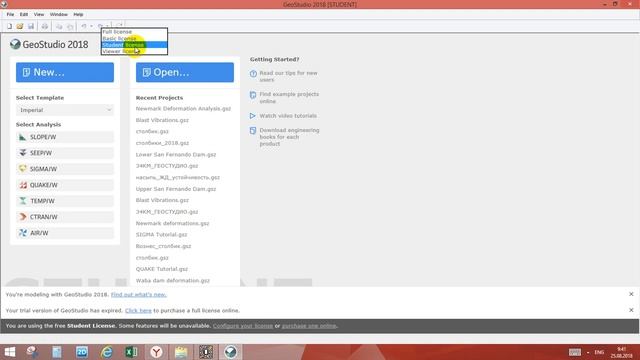The height and width of the screenshot is (360, 640).
Task: Open Read our tips for new users
Action: [x=288, y=76]
